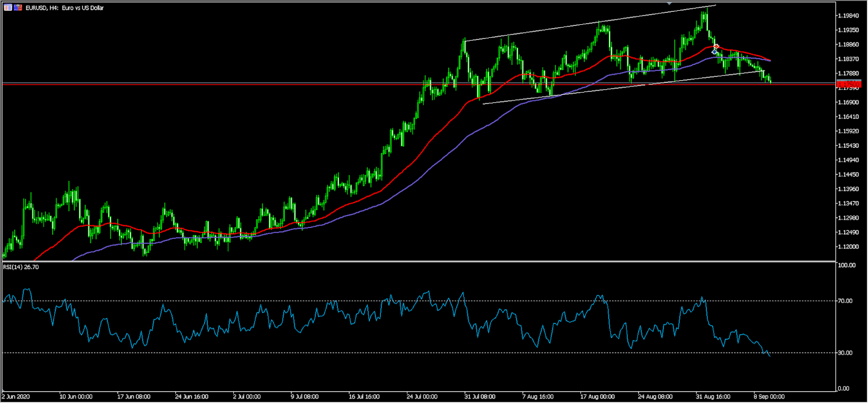Click the 8 Sep 00:00 timestamp label
The image size is (868, 403).
click(x=770, y=396)
